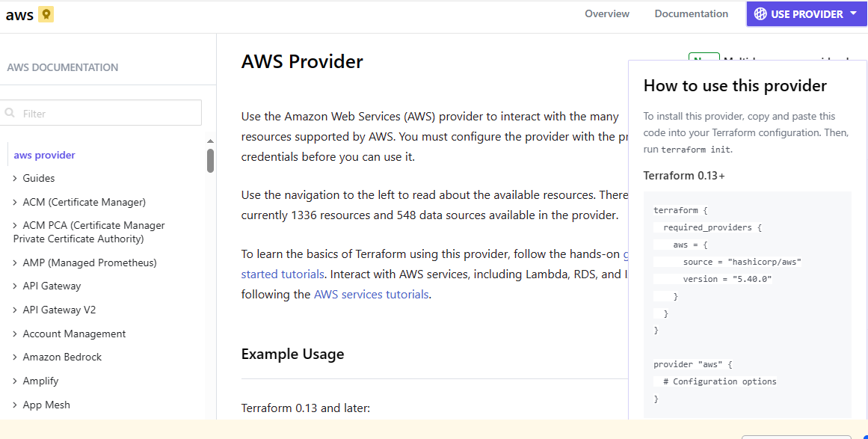
Task: Click the USE PROVIDER button label
Action: click(807, 14)
